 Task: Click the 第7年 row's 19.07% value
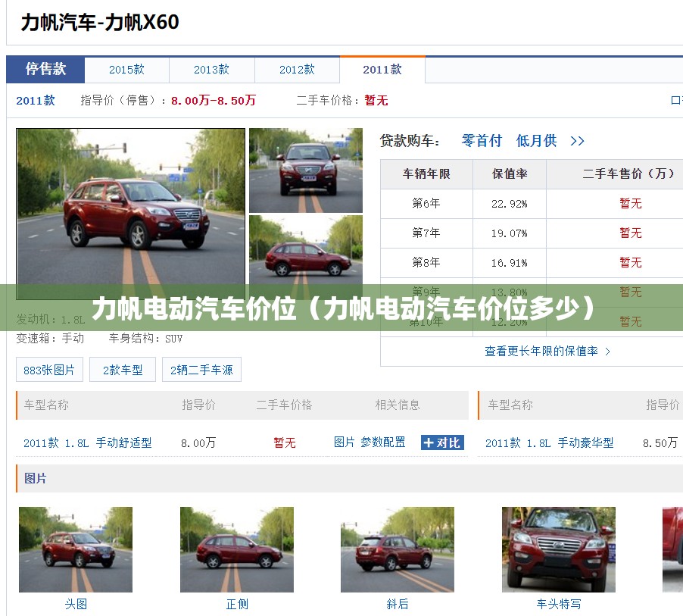tap(509, 233)
